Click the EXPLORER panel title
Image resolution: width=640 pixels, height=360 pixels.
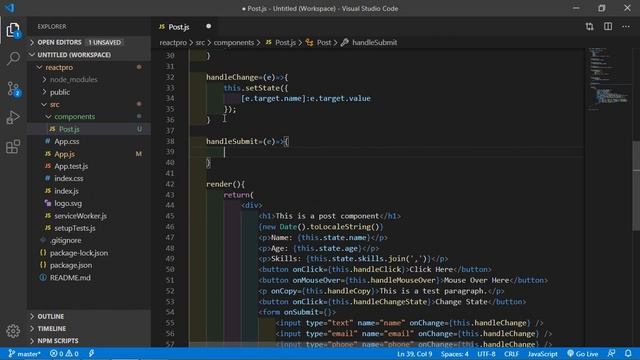tap(52, 27)
